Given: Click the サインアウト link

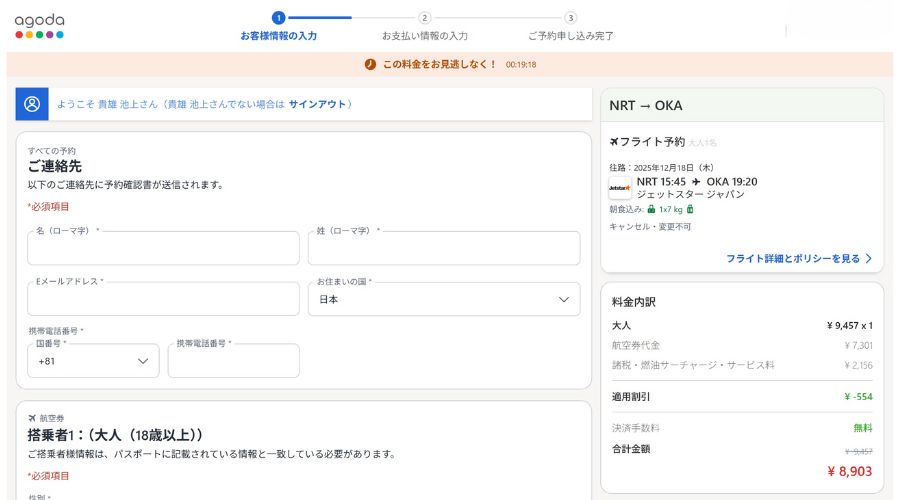Looking at the screenshot, I should coord(317,104).
